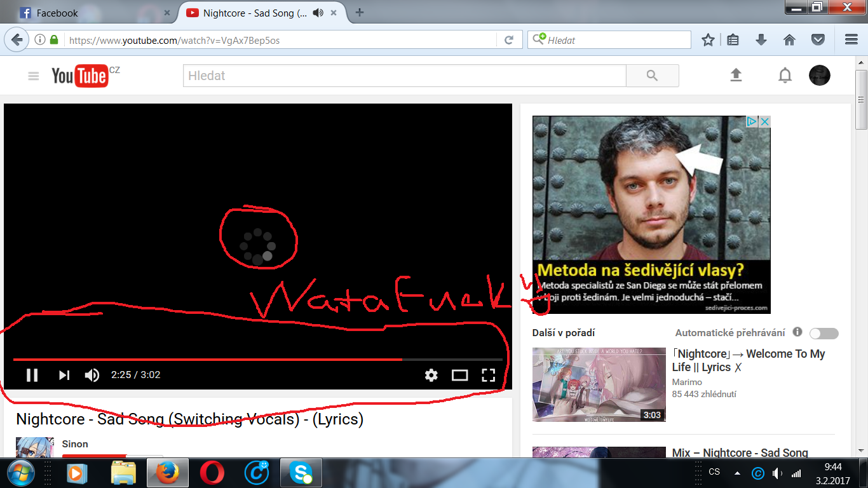Open YouTube notifications bell
This screenshot has width=868, height=488.
(785, 76)
